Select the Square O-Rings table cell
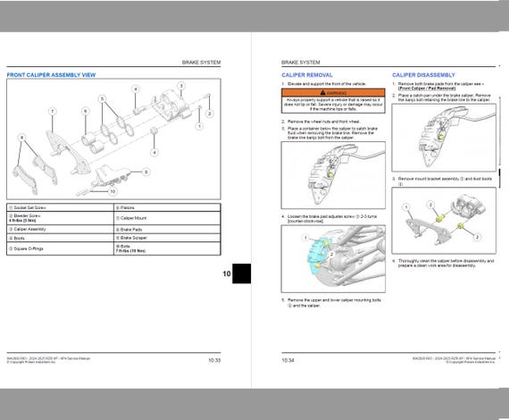 coord(61,248)
